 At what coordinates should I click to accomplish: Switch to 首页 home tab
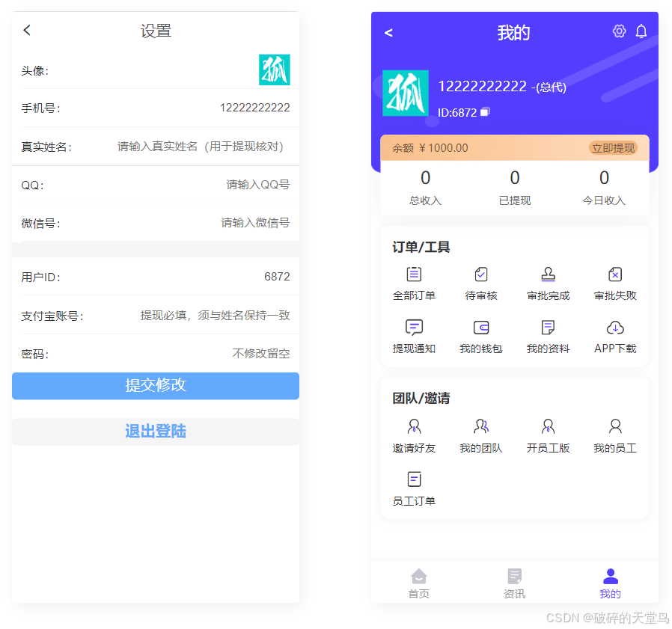419,583
